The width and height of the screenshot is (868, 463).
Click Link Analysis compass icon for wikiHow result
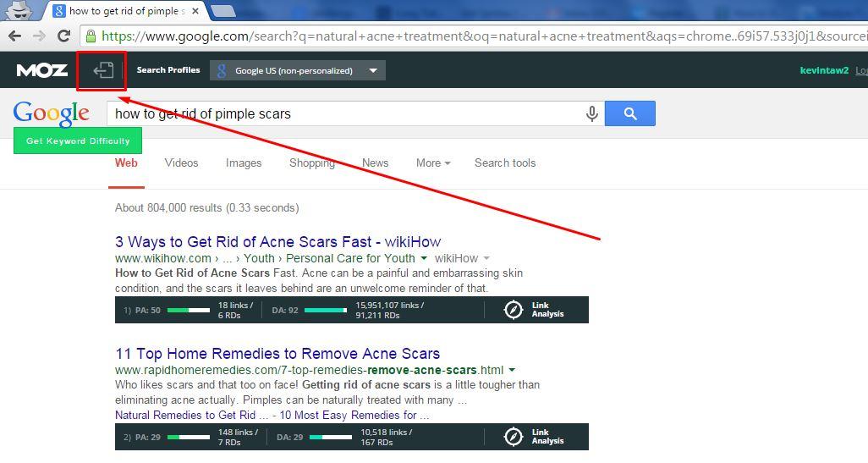click(514, 310)
